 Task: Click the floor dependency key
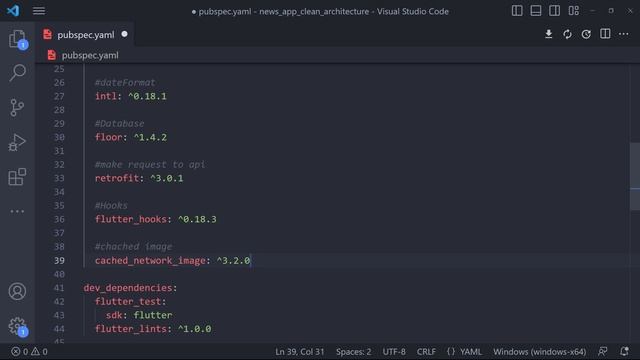tap(109, 137)
